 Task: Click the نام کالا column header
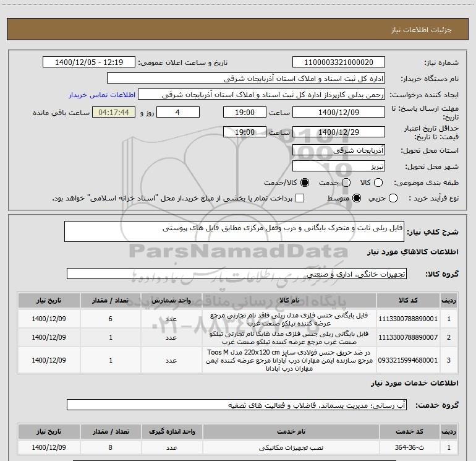point(289,300)
